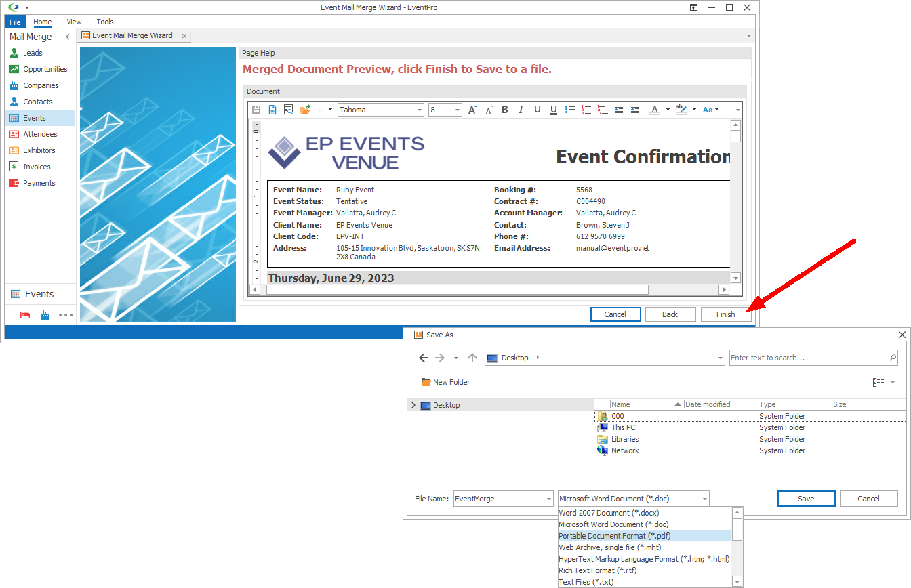Viewport: 911px width, 588px height.
Task: Click the grow font size icon
Action: pyautogui.click(x=472, y=110)
